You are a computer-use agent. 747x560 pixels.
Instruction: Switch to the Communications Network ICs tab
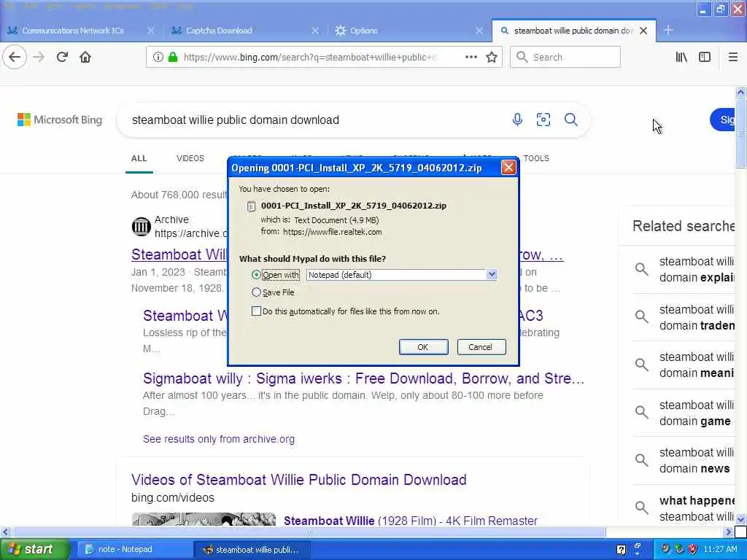(72, 31)
